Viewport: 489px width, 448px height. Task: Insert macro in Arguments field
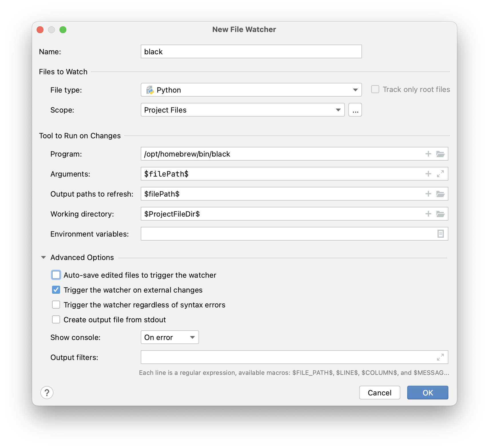click(x=428, y=174)
